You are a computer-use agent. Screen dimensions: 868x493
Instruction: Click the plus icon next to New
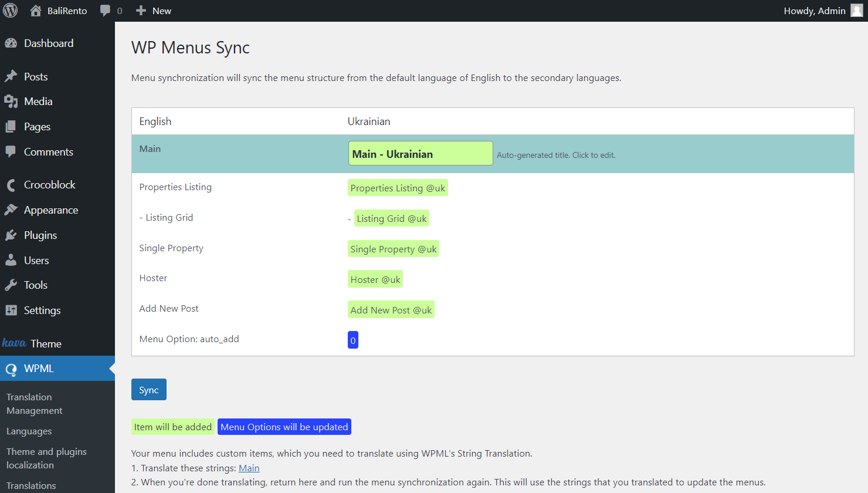(141, 11)
